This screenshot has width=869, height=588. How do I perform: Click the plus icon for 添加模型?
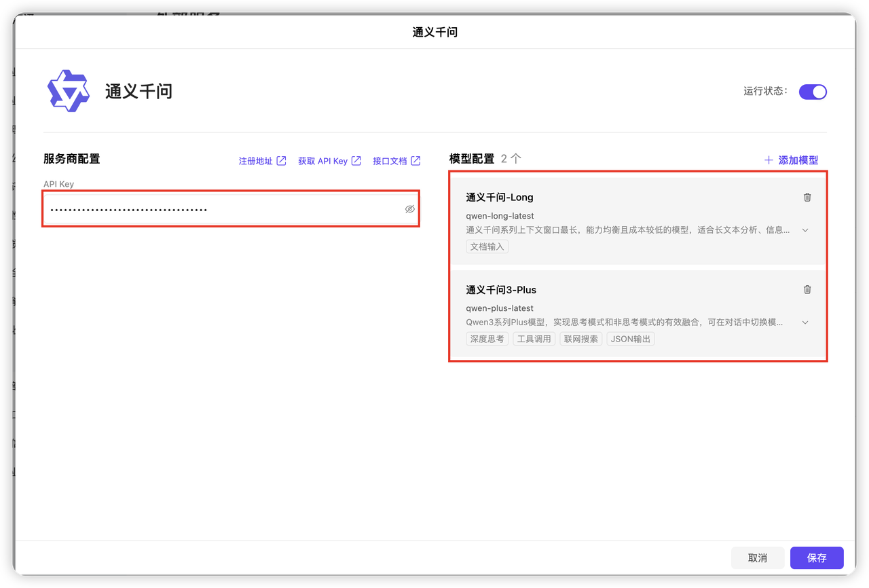coord(769,160)
